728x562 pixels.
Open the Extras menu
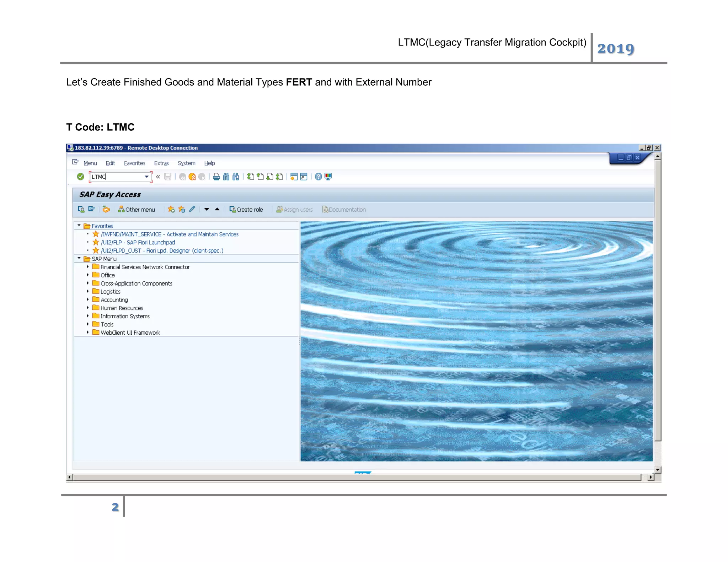pos(161,163)
